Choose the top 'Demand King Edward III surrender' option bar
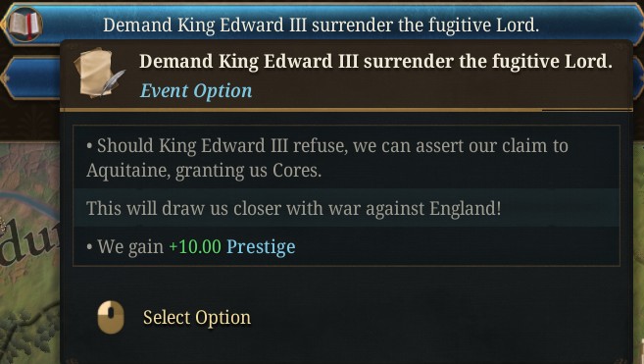The width and height of the screenshot is (644, 364). pos(322,25)
